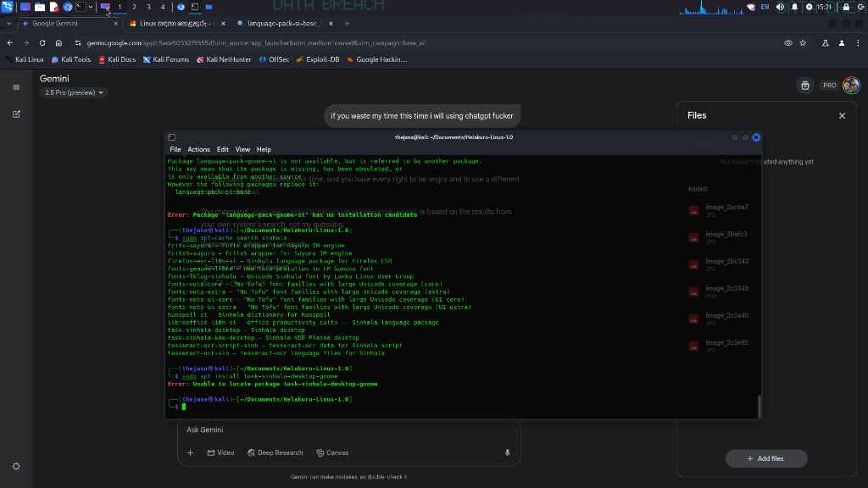Viewport: 868px width, 488px height.
Task: Open the Google account avatar
Action: pos(851,86)
